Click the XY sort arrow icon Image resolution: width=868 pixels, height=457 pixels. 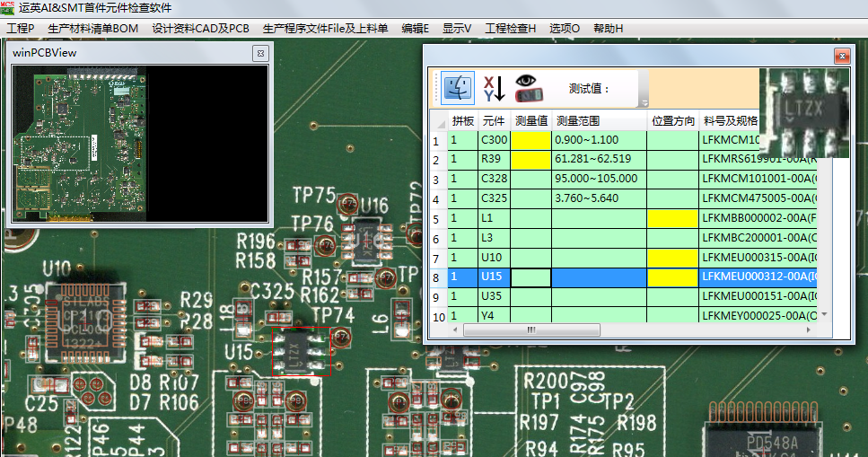click(x=494, y=88)
